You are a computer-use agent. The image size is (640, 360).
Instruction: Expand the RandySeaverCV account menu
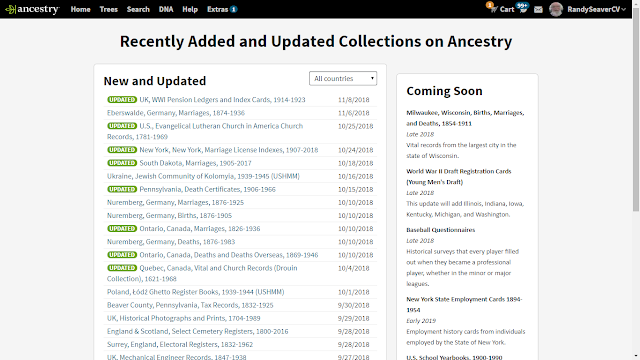(596, 9)
